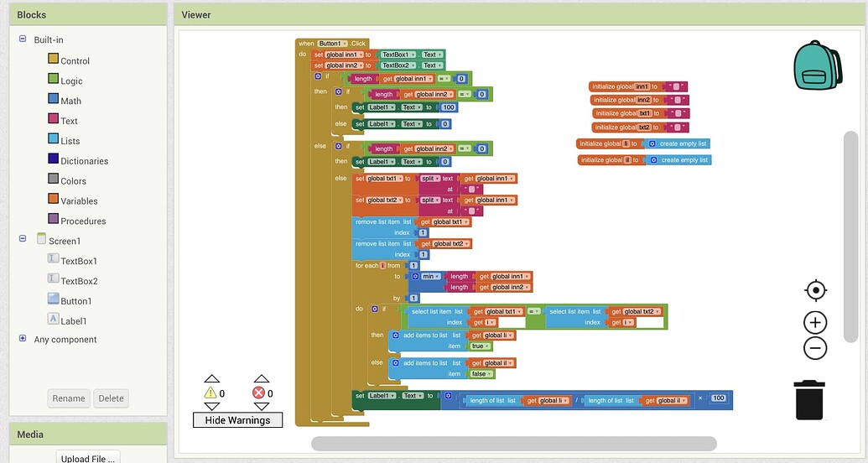
Task: Zoom out with the minus icon
Action: [x=815, y=348]
